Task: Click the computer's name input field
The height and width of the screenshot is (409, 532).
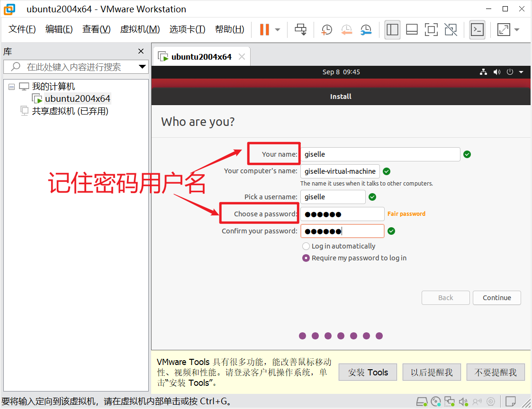Action: point(340,171)
